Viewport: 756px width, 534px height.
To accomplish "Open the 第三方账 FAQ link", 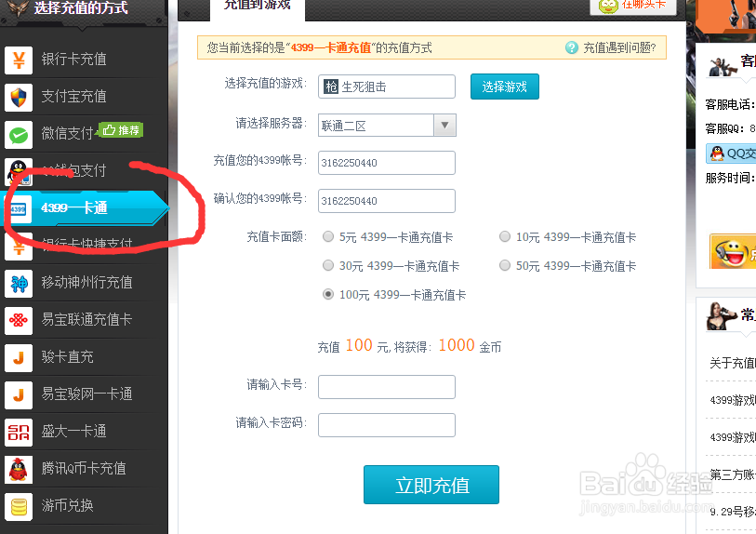I will tap(733, 474).
